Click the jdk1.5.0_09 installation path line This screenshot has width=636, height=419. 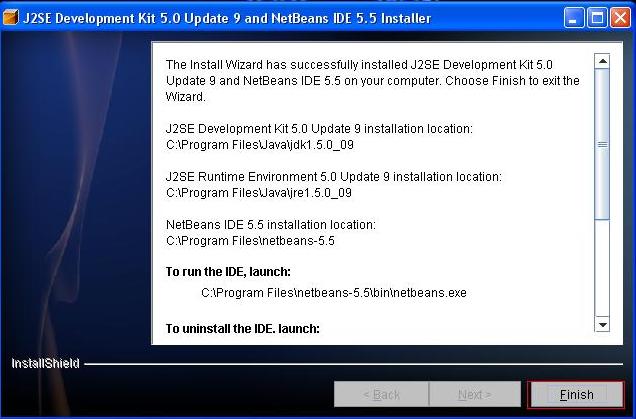tap(260, 145)
